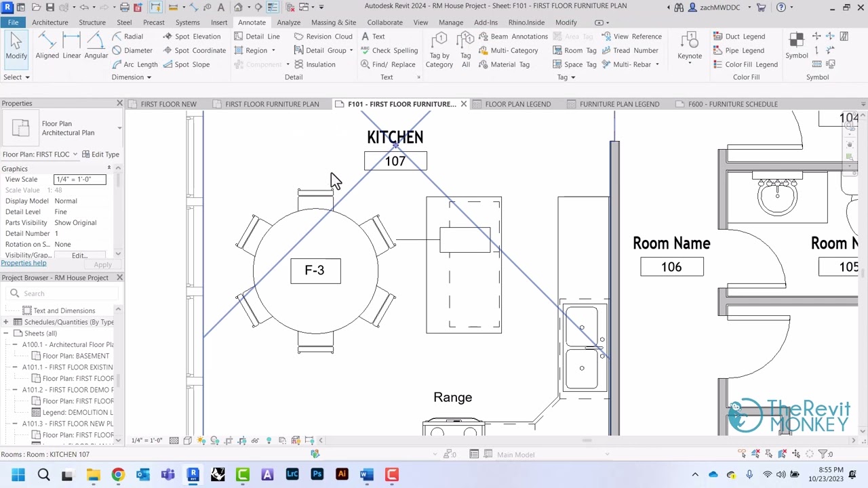Open the File menu
The width and height of the screenshot is (868, 488).
[13, 22]
